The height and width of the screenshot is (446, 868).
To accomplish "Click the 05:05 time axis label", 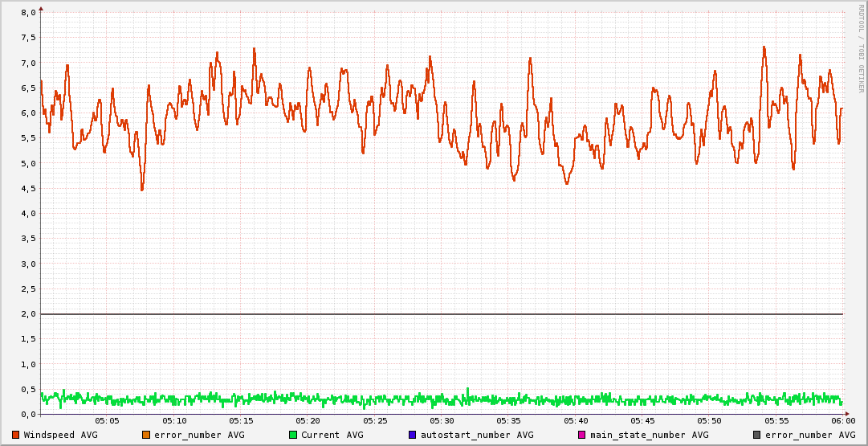I will click(x=107, y=420).
